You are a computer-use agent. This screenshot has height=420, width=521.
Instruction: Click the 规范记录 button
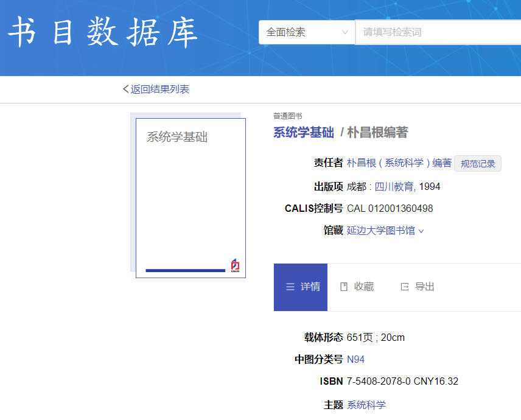pyautogui.click(x=478, y=163)
